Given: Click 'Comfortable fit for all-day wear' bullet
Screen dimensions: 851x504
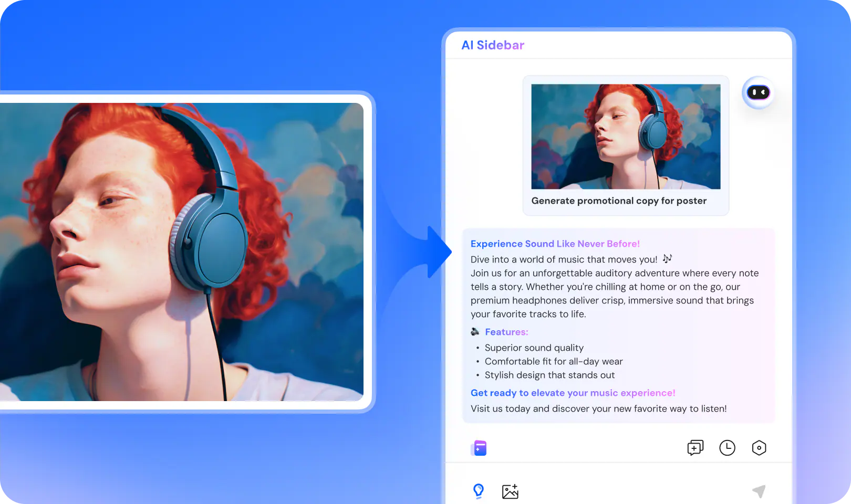Looking at the screenshot, I should pyautogui.click(x=554, y=361).
